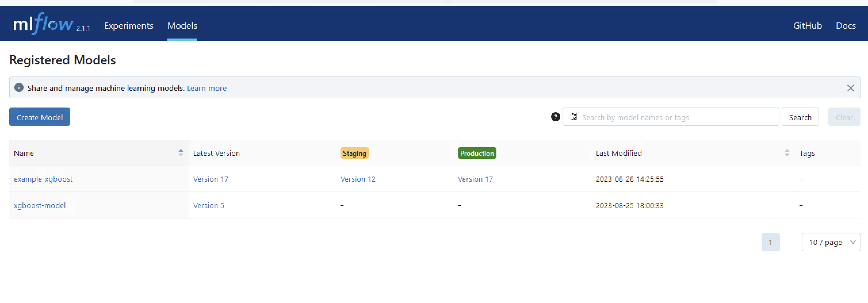Open the 10 / page dropdown
The width and height of the screenshot is (868, 303).
831,242
